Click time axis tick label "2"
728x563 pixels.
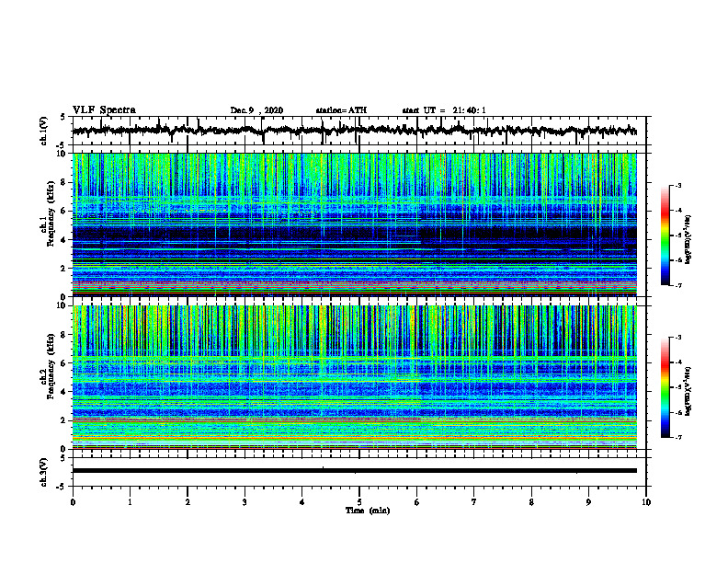click(188, 502)
